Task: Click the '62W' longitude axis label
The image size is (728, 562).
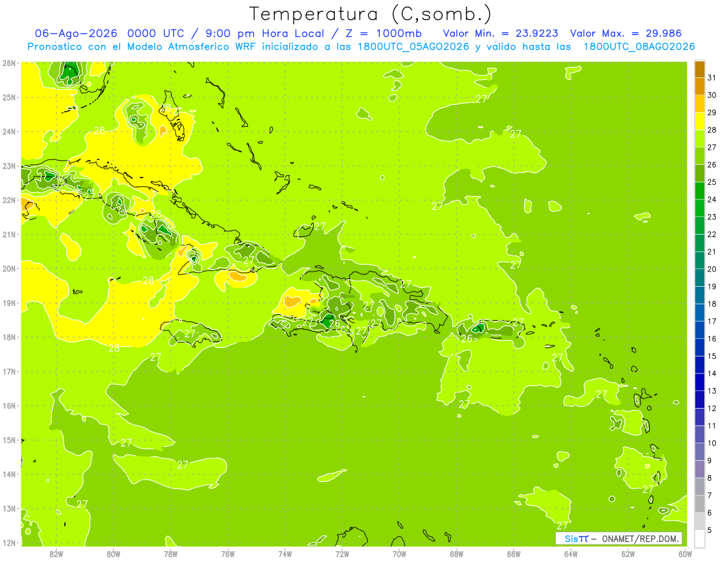Action: [x=628, y=554]
